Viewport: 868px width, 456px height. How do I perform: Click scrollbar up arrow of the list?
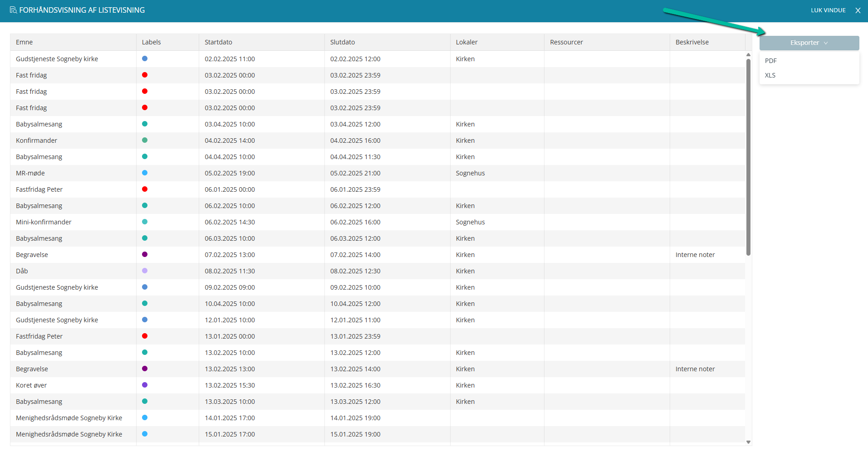coord(748,55)
